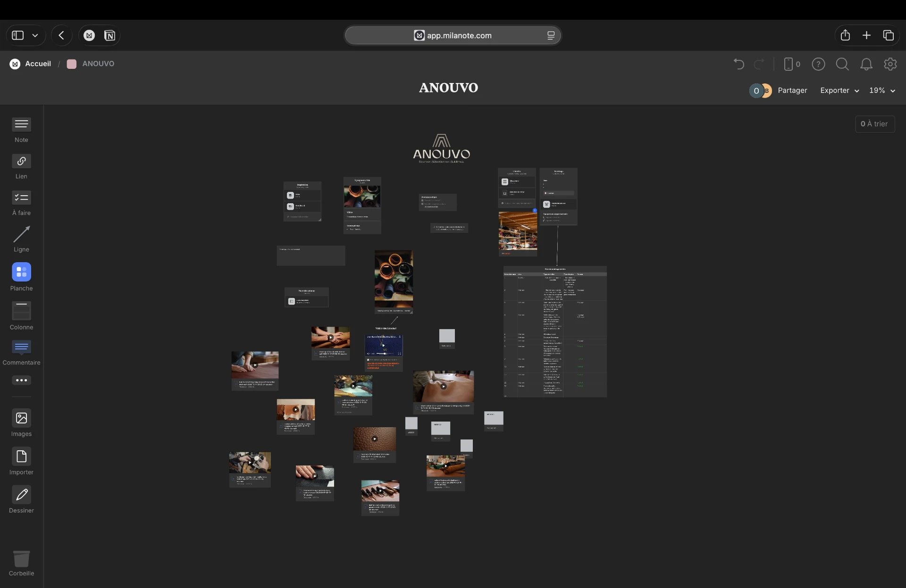Select the Colonne column tool
Viewport: 906px width, 588px height.
(21, 316)
